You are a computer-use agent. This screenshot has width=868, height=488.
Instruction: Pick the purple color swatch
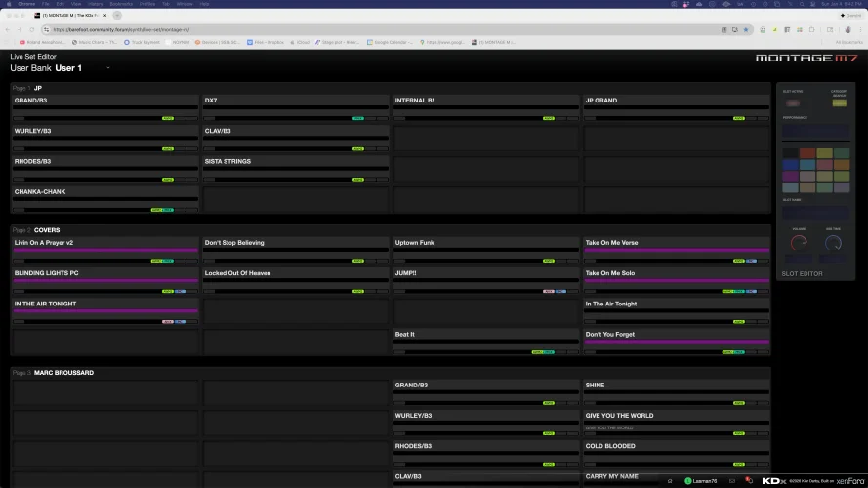pyautogui.click(x=790, y=176)
